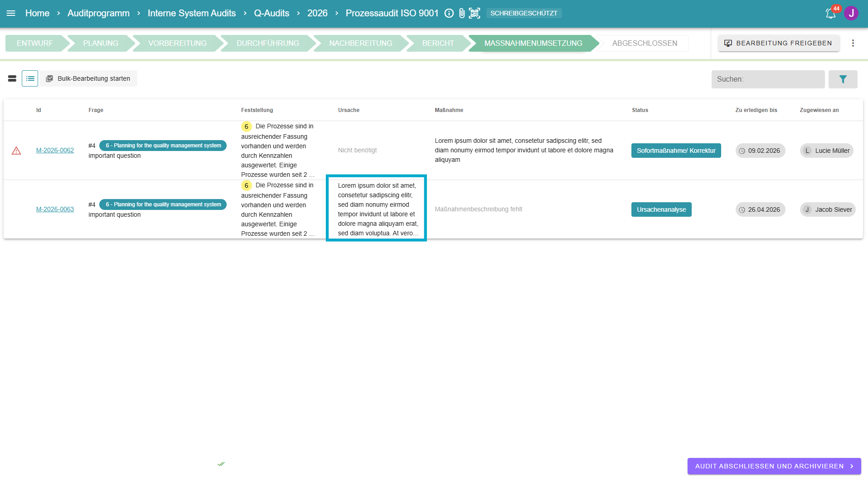Open the three-dot more options menu

(x=853, y=43)
